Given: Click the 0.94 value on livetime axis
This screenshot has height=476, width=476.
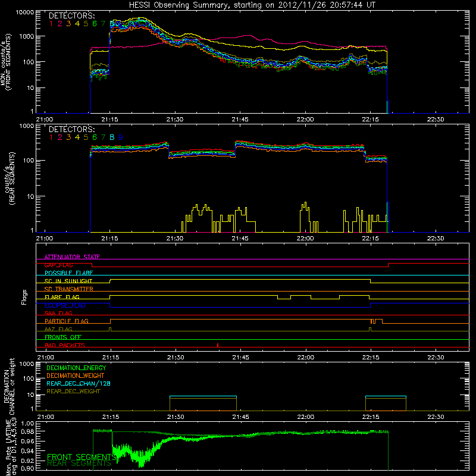Looking at the screenshot, I should 28,451.
